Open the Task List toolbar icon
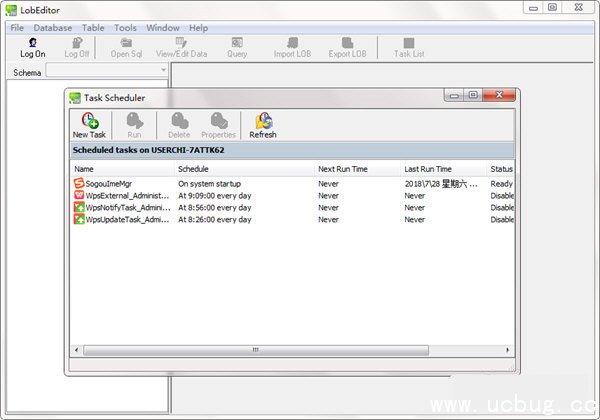Viewport: 600px width, 420px height. 408,42
